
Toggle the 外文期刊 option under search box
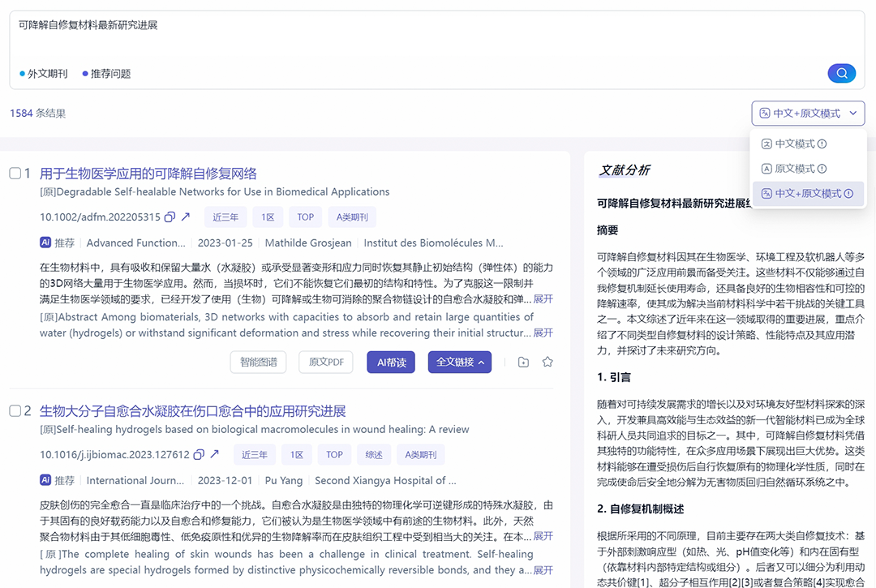pyautogui.click(x=43, y=74)
